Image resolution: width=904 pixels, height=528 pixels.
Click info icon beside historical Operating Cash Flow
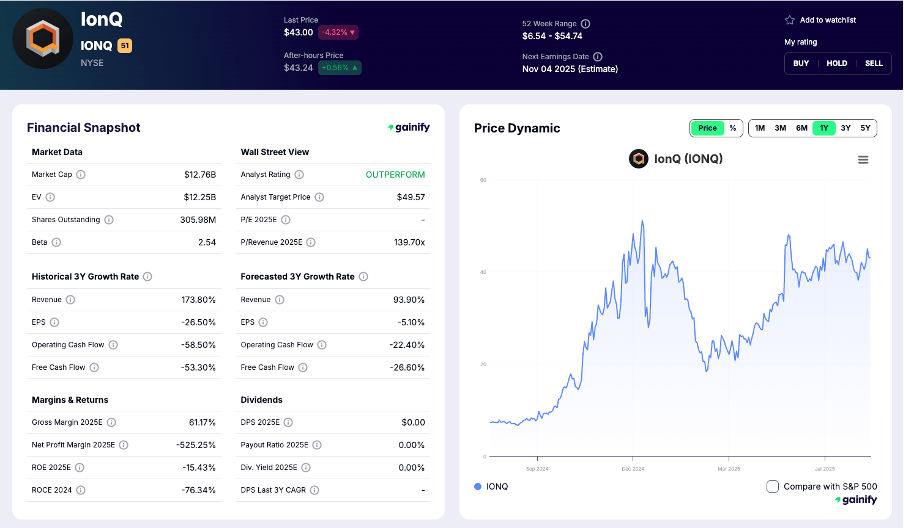(x=113, y=345)
